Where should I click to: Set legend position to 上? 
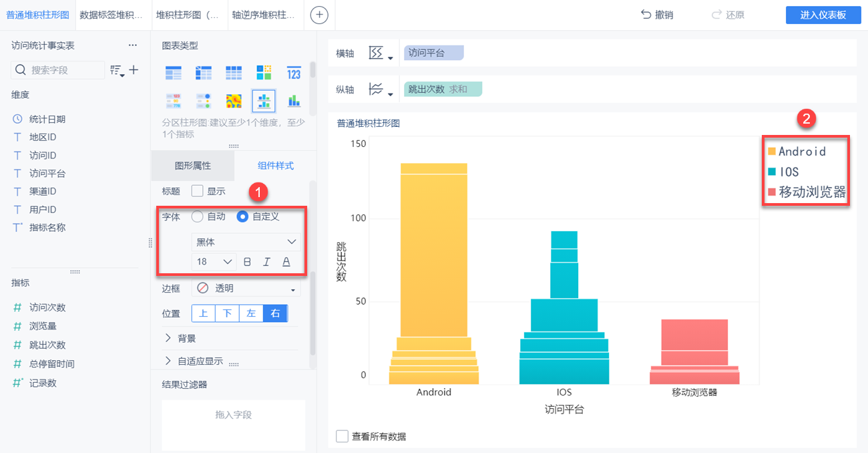tap(204, 313)
